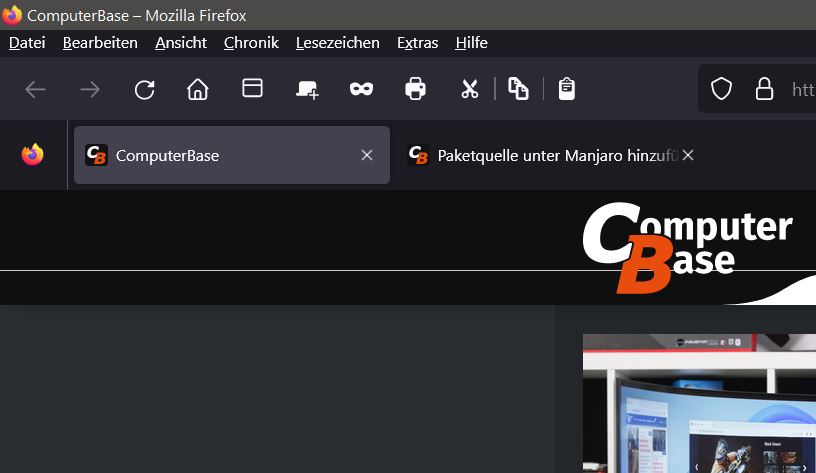This screenshot has width=816, height=473.
Task: Click the ComputerBase logo on the page
Action: coord(687,248)
